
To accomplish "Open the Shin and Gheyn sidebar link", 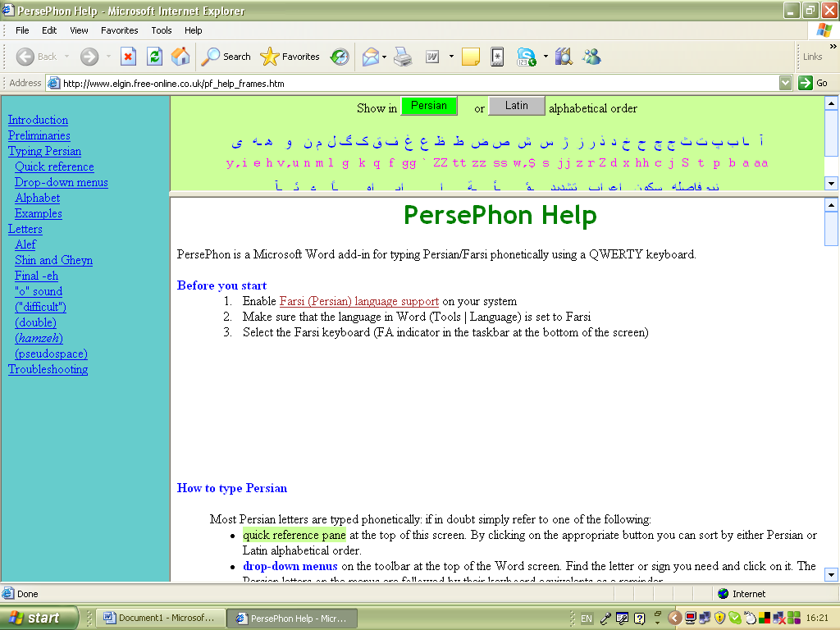I will (53, 260).
